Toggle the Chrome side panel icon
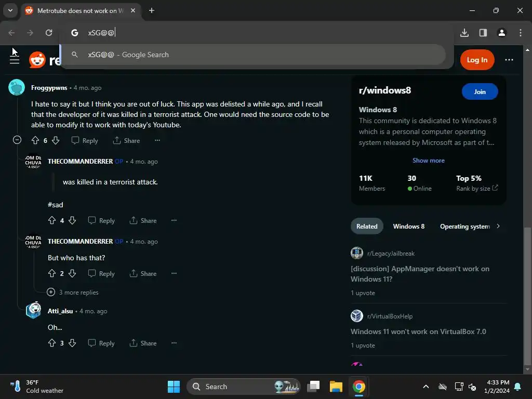Image resolution: width=532 pixels, height=399 pixels. (x=483, y=33)
